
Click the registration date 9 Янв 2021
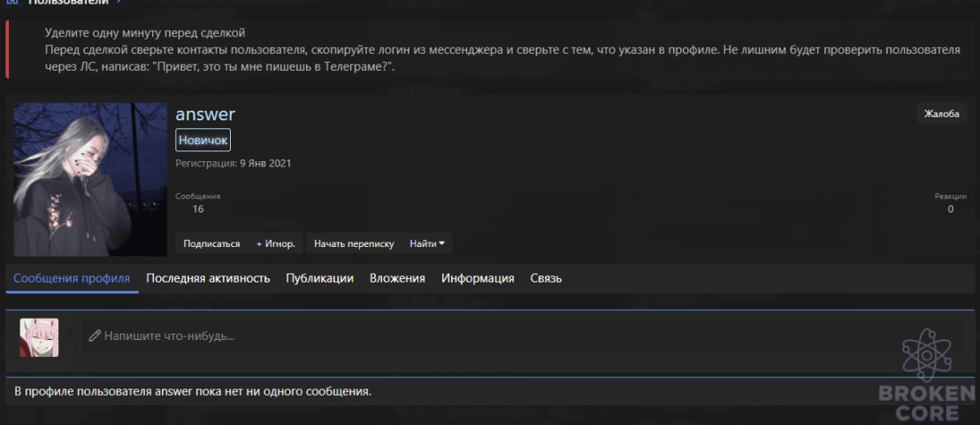[265, 164]
